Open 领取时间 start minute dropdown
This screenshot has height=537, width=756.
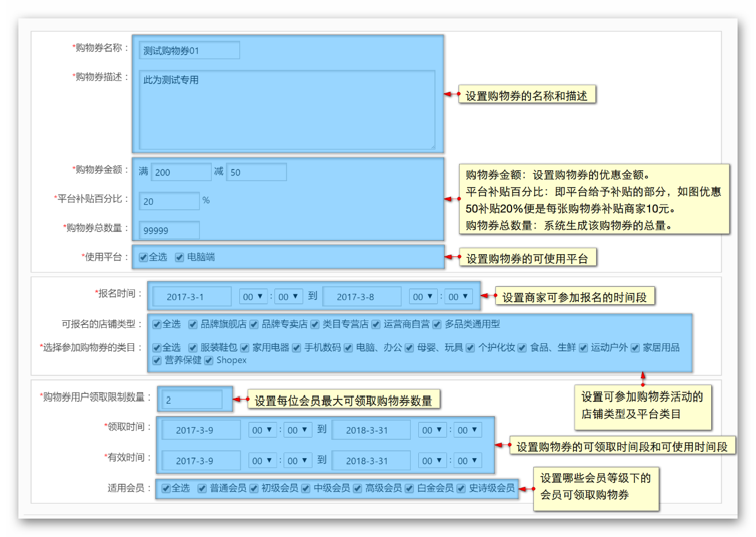[x=298, y=430]
